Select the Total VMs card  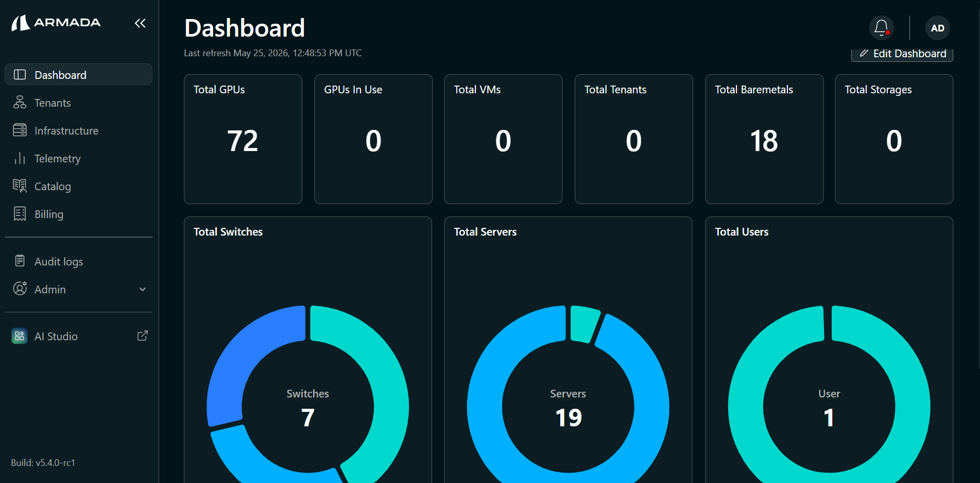point(503,139)
